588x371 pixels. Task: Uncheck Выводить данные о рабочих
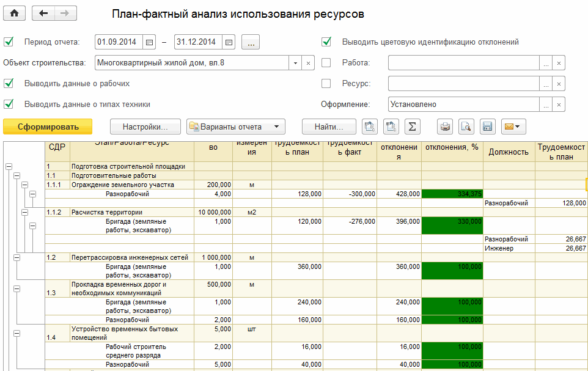point(9,83)
